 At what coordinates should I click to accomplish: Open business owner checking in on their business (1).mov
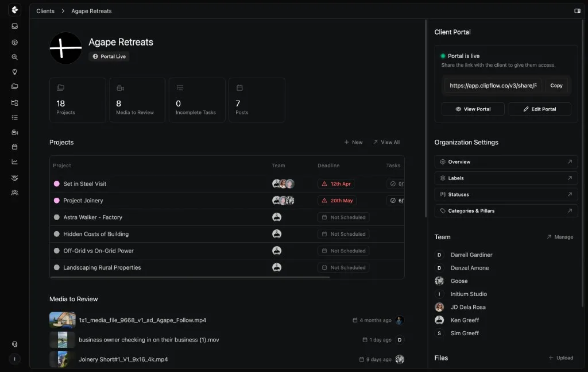[149, 340]
